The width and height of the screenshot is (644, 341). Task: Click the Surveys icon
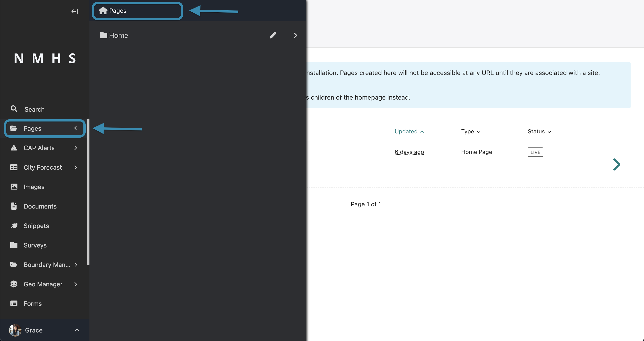[x=14, y=245]
